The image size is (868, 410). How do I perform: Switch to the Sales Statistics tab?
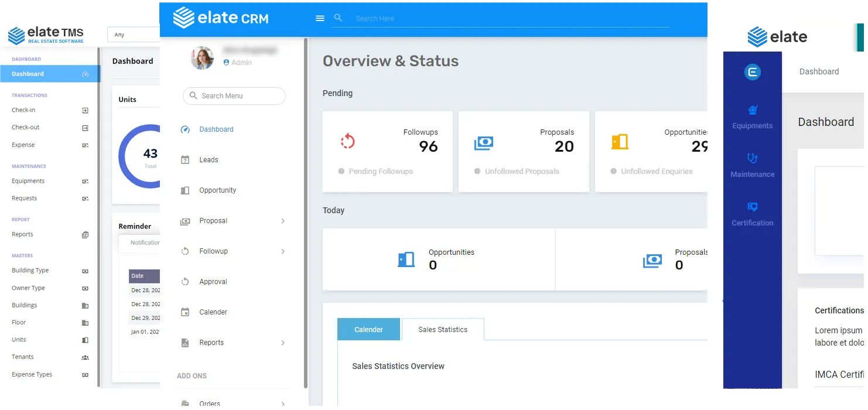tap(443, 329)
